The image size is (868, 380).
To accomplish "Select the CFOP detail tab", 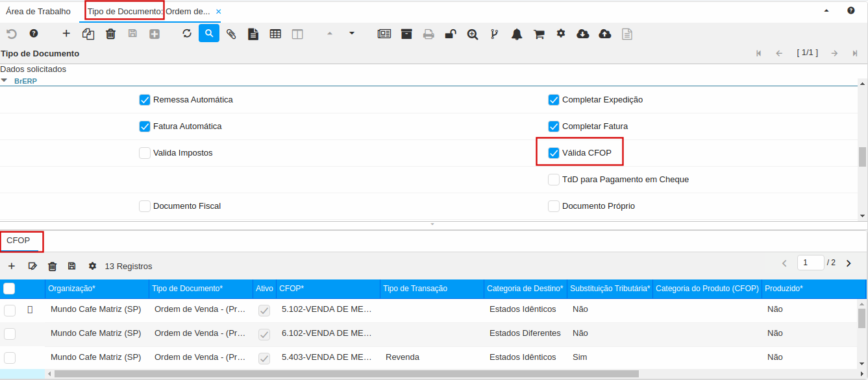I will 18,241.
